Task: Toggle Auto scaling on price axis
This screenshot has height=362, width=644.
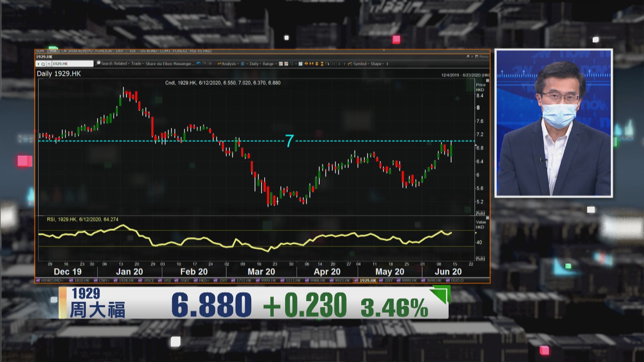Action: click(480, 213)
